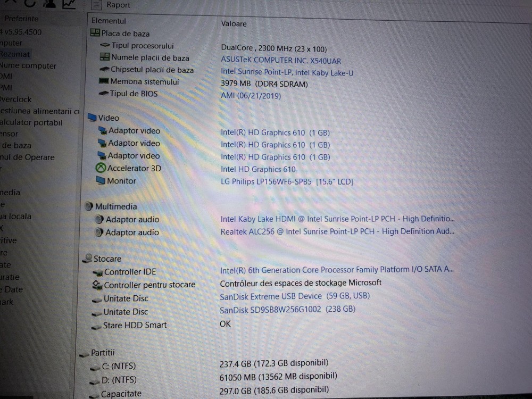532x399 pixels.
Task: Click the Partitii section icon
Action: click(x=84, y=354)
